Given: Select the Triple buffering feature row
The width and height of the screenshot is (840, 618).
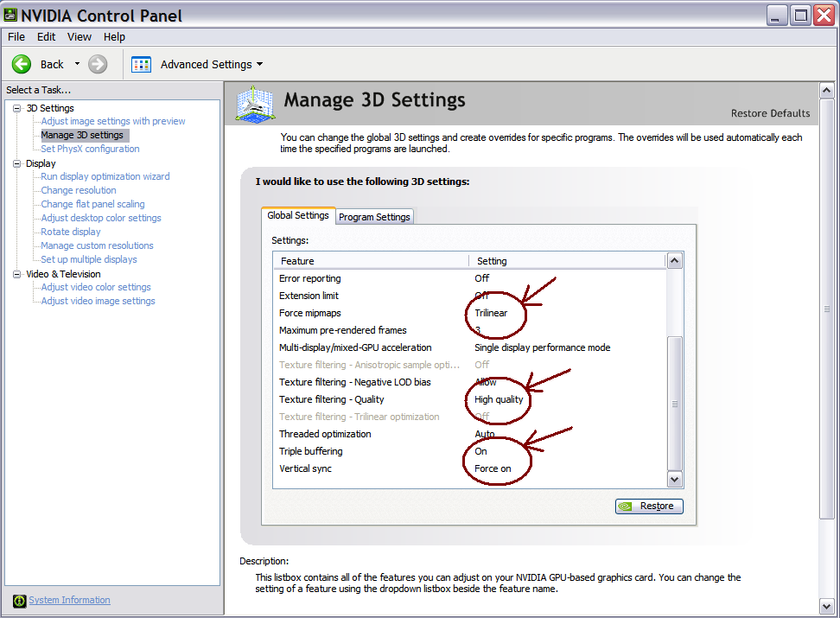Looking at the screenshot, I should coord(469,451).
